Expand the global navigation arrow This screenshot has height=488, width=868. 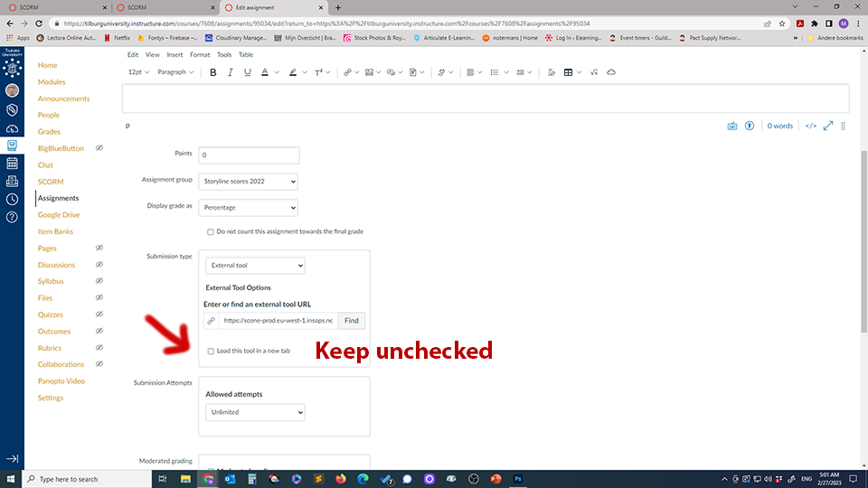coord(12,459)
